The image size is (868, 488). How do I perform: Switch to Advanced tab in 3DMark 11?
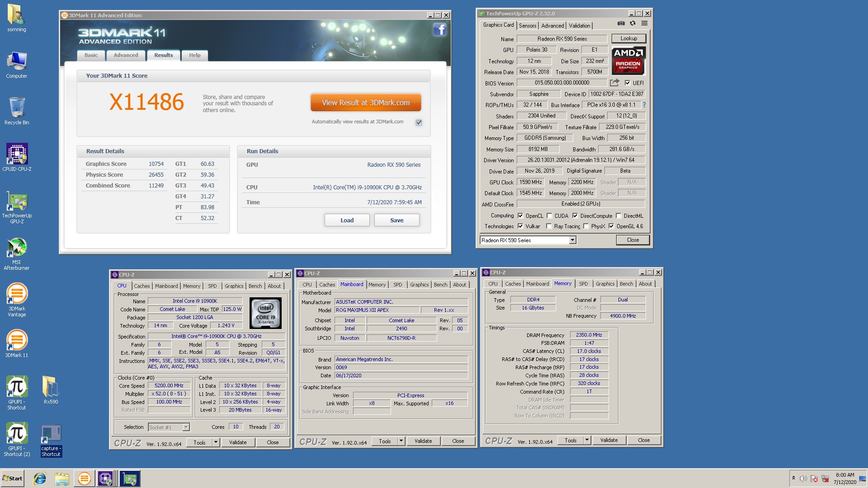point(126,55)
